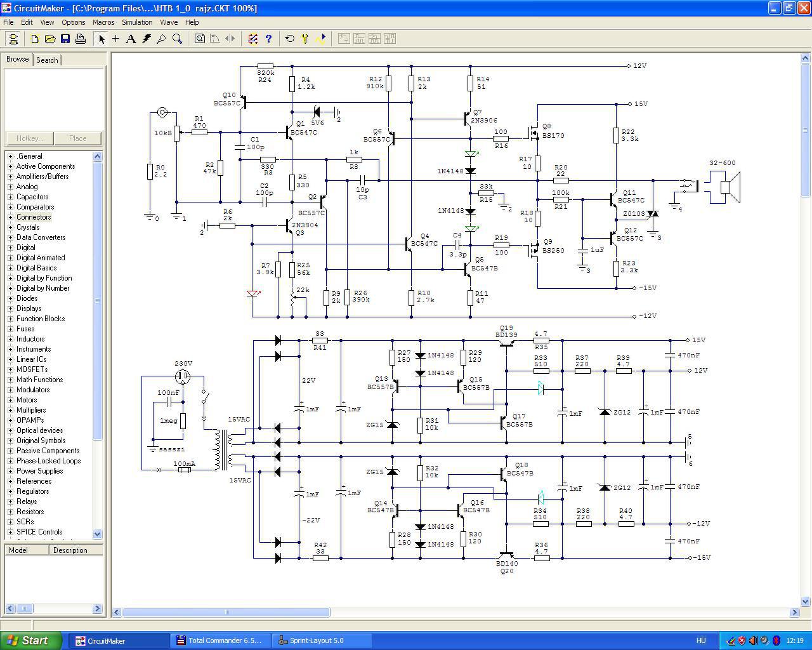This screenshot has height=650, width=812.
Task: Open the Macros menu
Action: (103, 22)
